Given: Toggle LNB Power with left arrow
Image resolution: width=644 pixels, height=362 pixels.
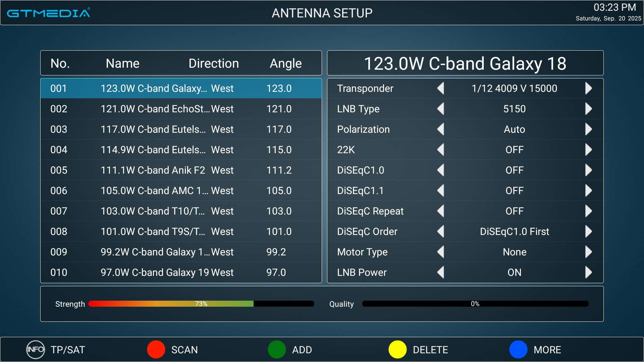Looking at the screenshot, I should pyautogui.click(x=441, y=273).
